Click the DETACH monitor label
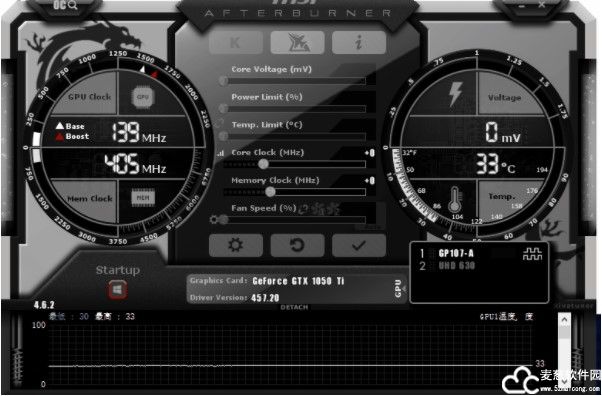 [x=294, y=307]
